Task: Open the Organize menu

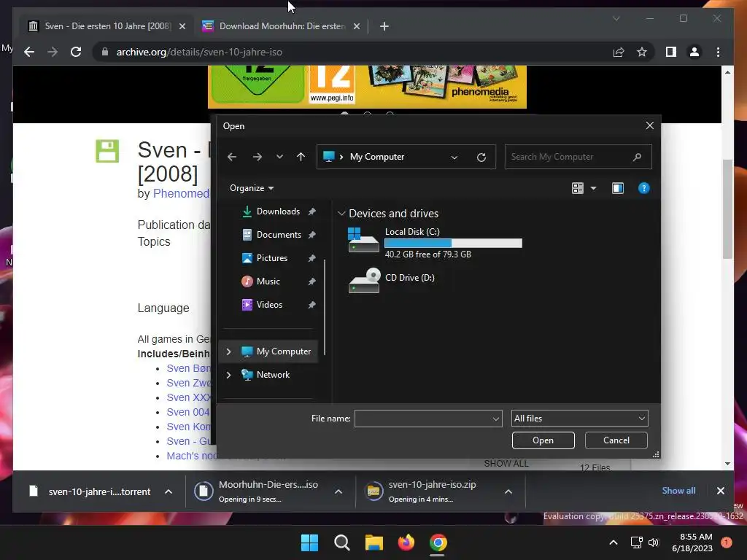Action: [252, 188]
